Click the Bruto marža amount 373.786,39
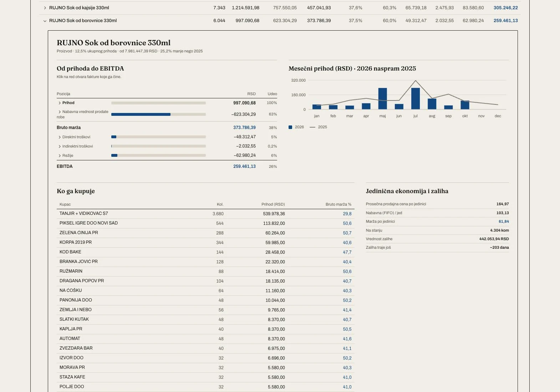This screenshot has height=392, width=560. [244, 128]
